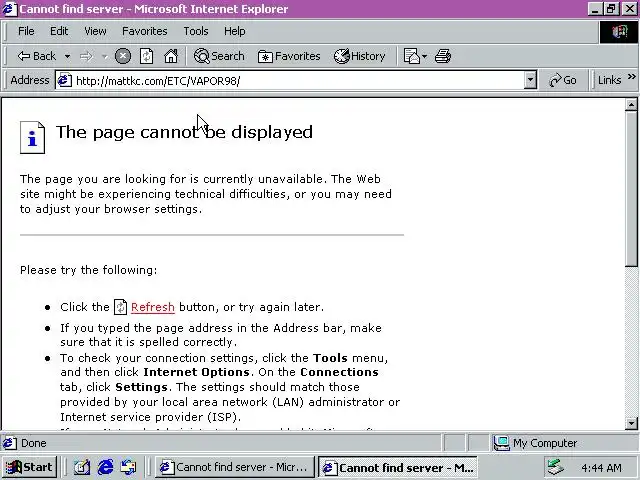This screenshot has width=640, height=480.
Task: Open the View menu
Action: [96, 31]
